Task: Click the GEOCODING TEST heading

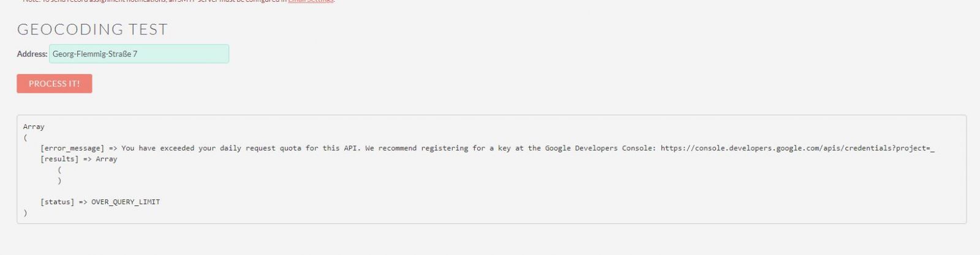Action: (92, 29)
